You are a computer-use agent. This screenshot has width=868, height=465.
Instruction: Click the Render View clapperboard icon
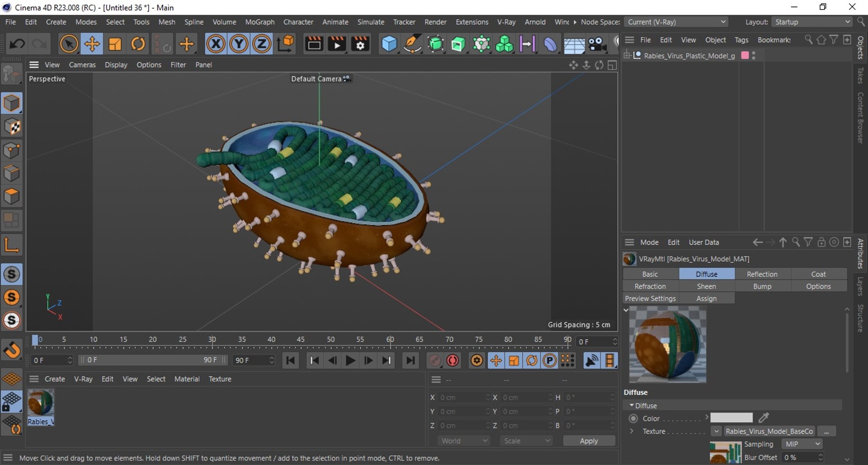click(314, 44)
